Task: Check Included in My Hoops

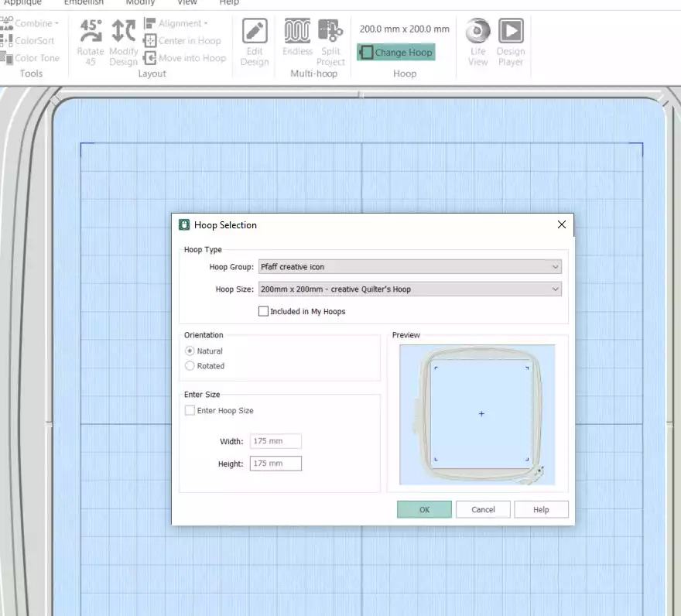Action: (263, 311)
